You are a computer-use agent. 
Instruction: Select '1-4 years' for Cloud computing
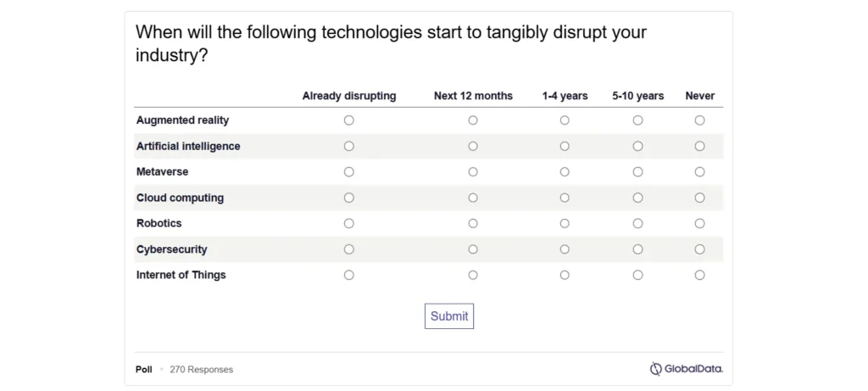coord(565,198)
